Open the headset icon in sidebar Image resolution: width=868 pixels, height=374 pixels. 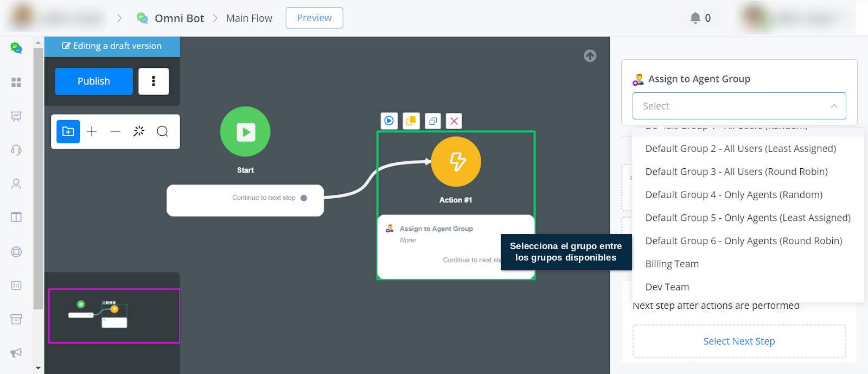coord(16,150)
